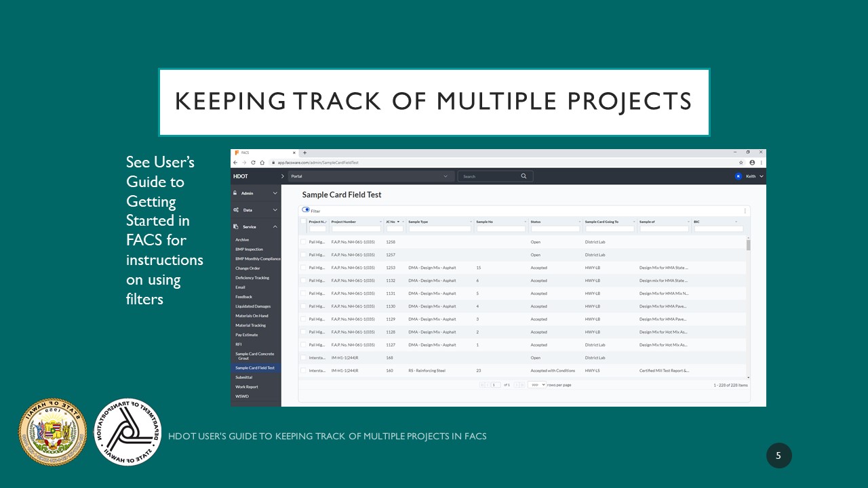Viewport: 868px width, 488px height.
Task: Sort by JC No descending arrow
Action: 398,222
